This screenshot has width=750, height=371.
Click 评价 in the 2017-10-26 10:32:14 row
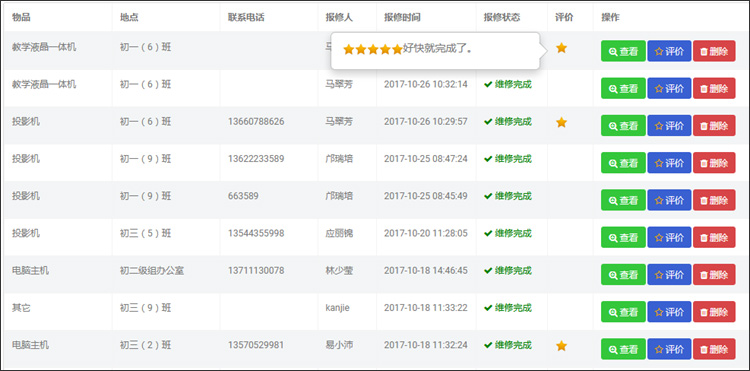click(x=669, y=88)
